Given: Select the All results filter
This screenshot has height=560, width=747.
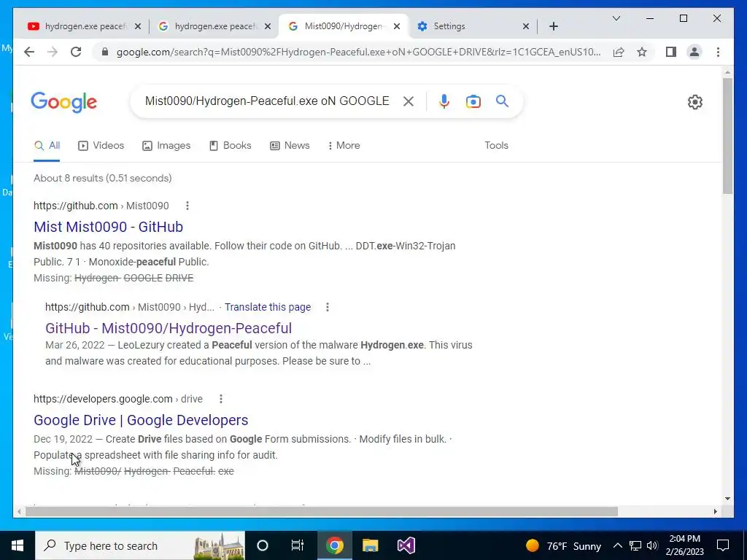Looking at the screenshot, I should (47, 146).
